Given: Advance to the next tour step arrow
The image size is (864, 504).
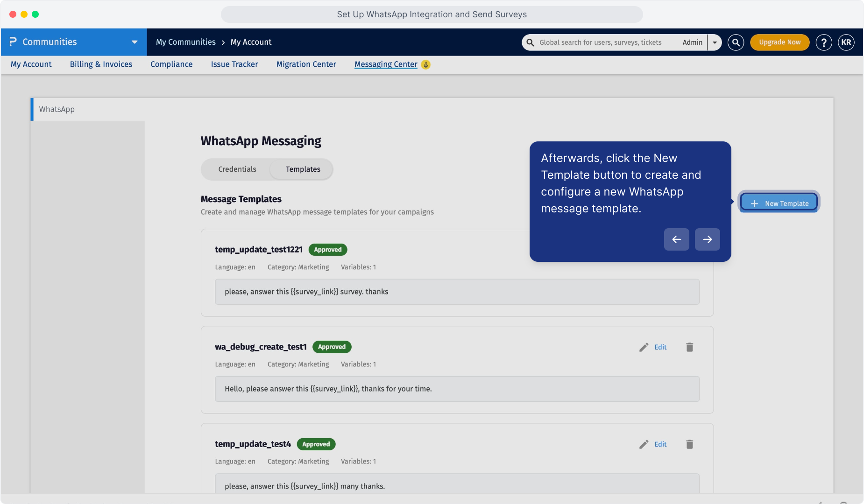Looking at the screenshot, I should point(708,239).
